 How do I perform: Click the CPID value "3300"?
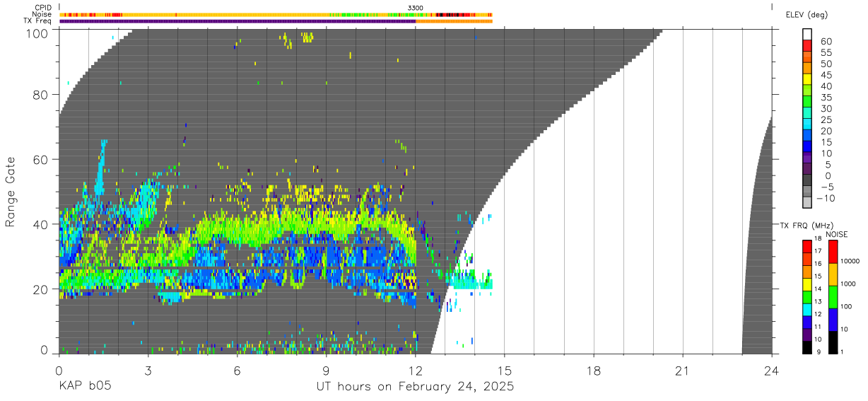[x=416, y=7]
